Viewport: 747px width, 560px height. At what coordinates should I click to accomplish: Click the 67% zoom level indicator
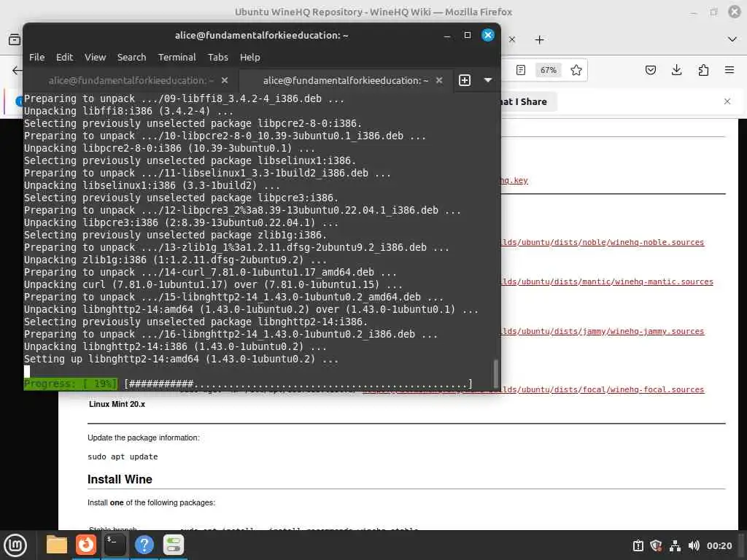pyautogui.click(x=548, y=70)
